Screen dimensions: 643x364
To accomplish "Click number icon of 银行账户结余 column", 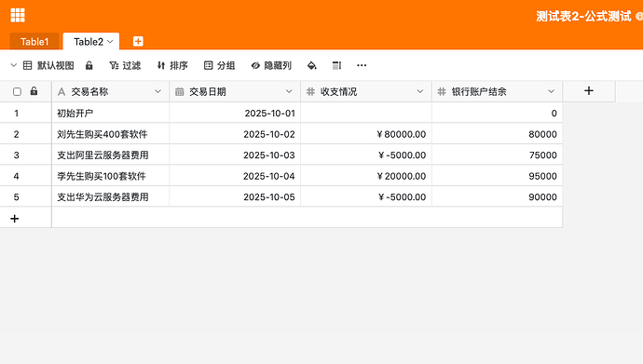I will [x=442, y=92].
